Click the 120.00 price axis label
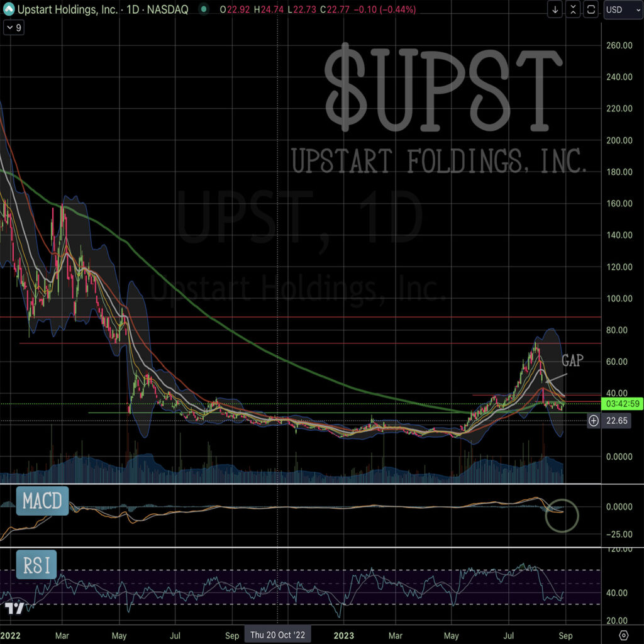This screenshot has height=644, width=644. pos(619,267)
